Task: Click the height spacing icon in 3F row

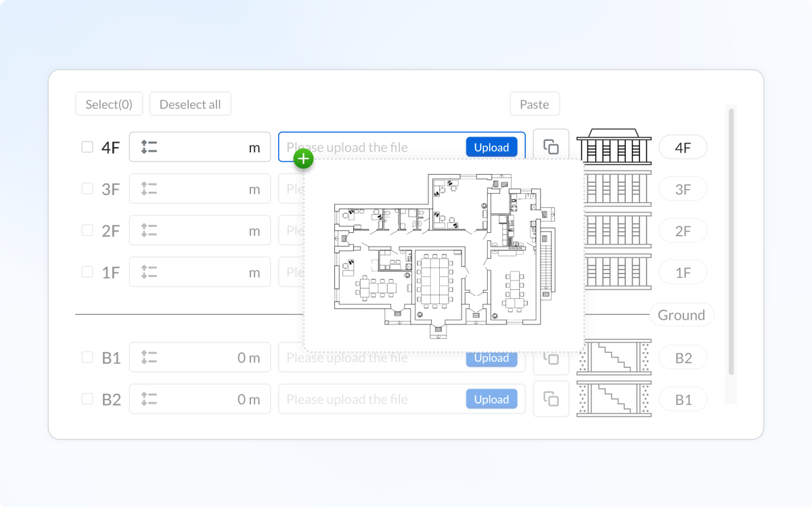Action: (x=149, y=189)
